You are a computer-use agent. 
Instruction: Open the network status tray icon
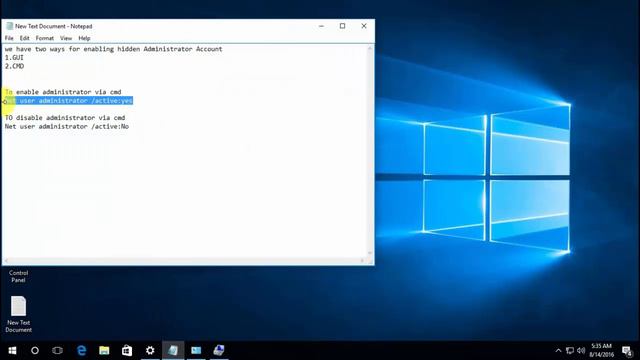[570, 350]
